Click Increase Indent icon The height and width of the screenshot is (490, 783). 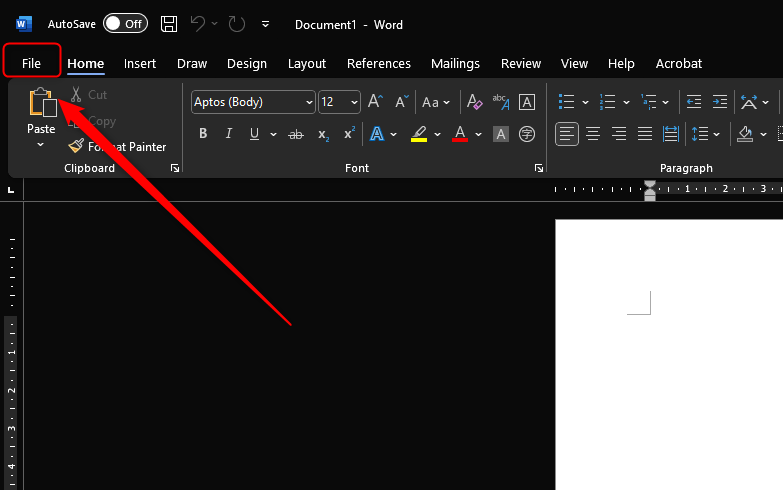pyautogui.click(x=720, y=102)
